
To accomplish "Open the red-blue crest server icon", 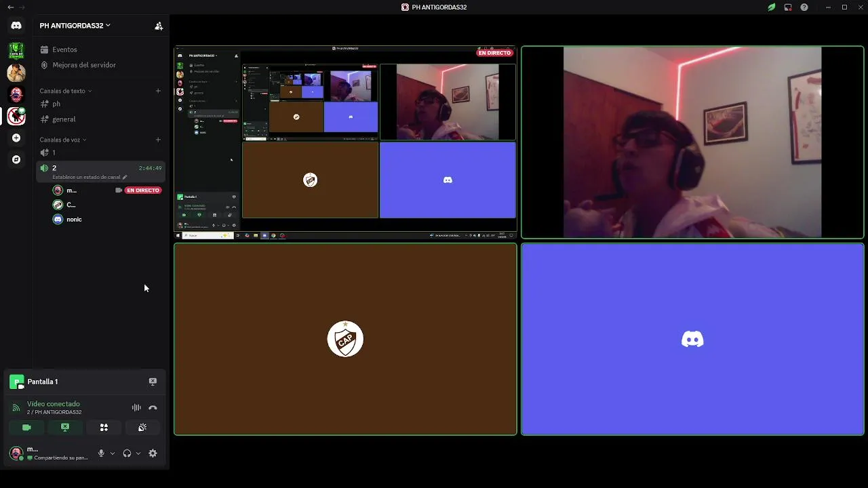I will click(16, 94).
